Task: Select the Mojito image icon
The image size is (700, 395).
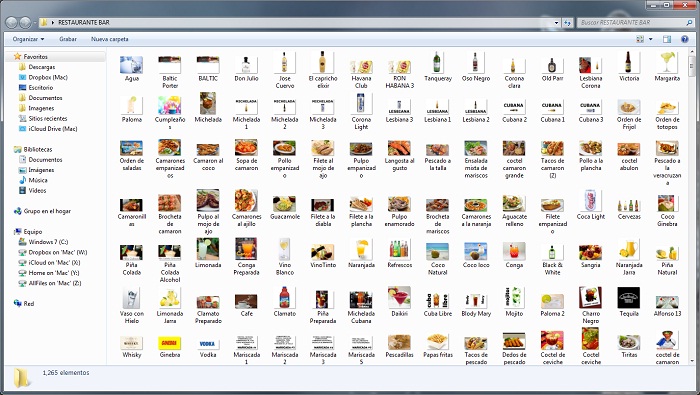Action: coord(514,297)
